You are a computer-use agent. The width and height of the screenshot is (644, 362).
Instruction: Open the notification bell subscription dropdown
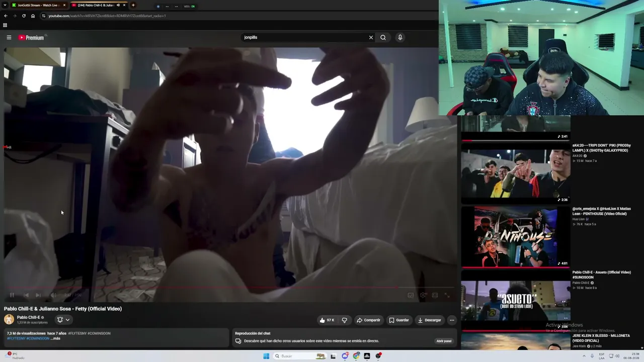click(63, 320)
